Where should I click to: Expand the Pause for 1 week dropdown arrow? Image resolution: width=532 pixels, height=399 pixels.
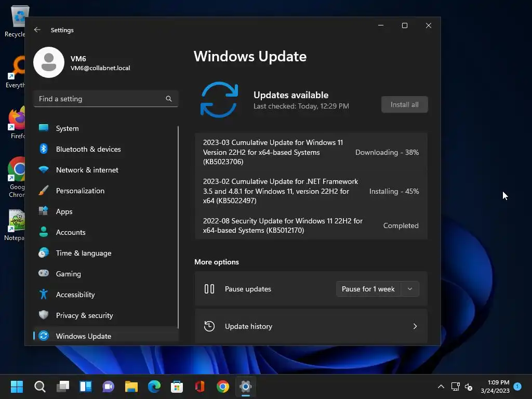click(x=410, y=289)
